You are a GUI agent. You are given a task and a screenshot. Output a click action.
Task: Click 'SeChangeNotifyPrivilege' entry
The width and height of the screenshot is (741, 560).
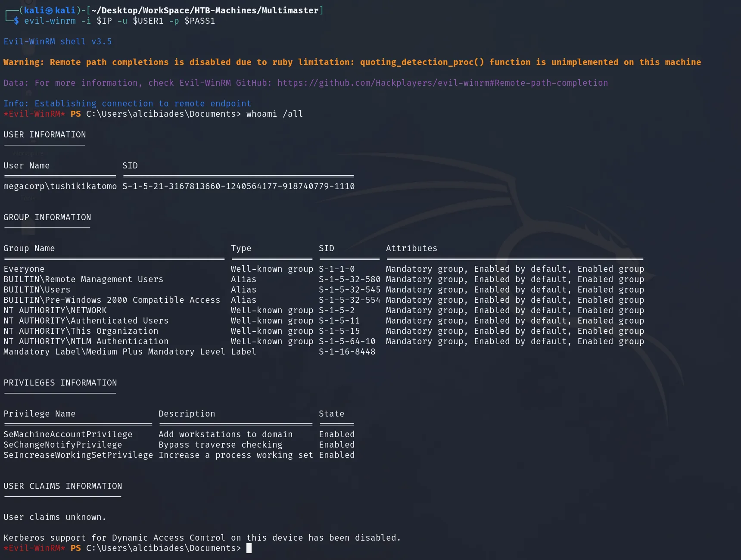pos(63,445)
